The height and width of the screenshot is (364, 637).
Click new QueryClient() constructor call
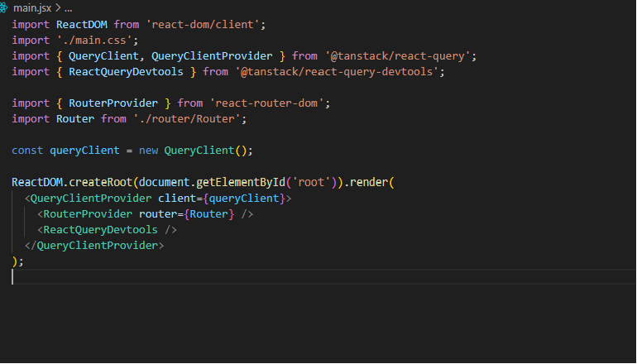pos(193,151)
